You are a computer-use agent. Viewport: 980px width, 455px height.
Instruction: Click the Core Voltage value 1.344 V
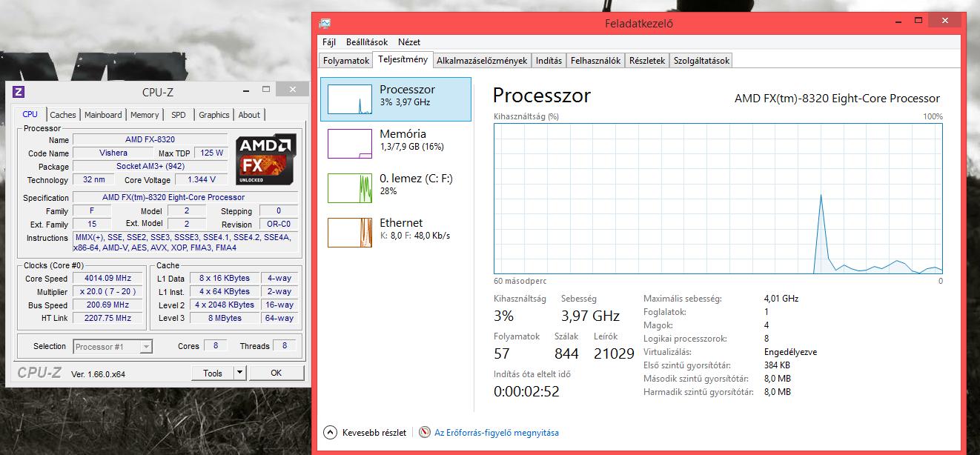(x=202, y=179)
